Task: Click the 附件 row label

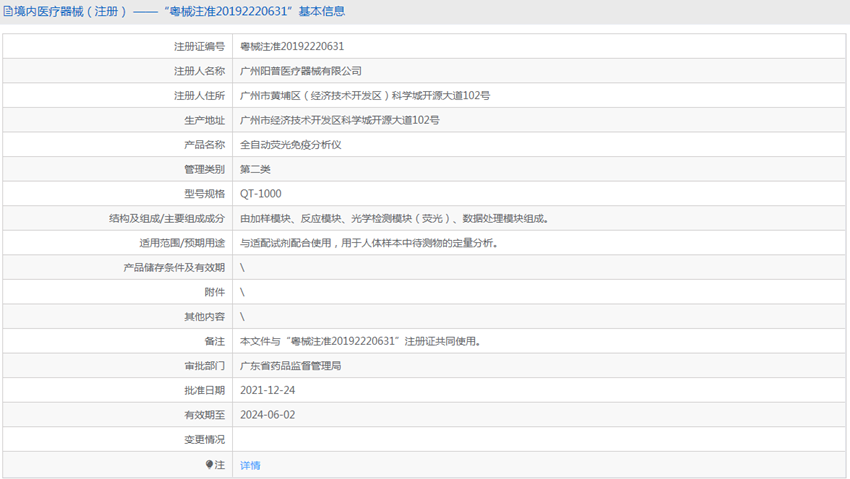Action: coord(214,292)
